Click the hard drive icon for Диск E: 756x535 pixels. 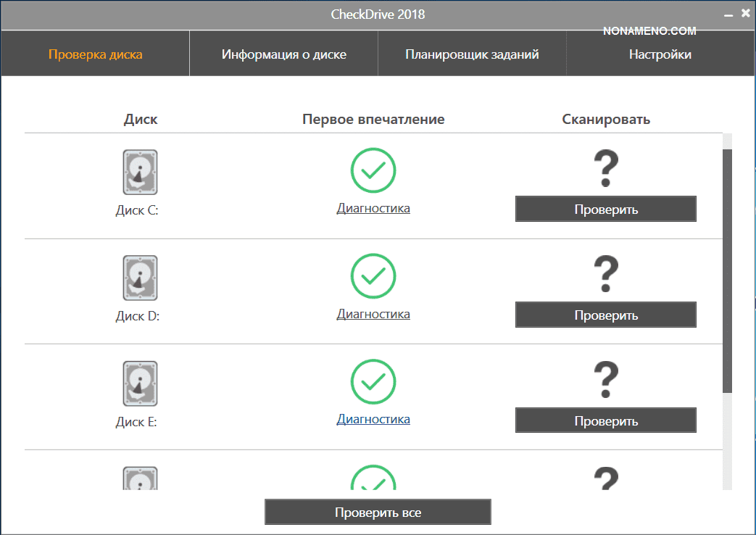click(x=140, y=383)
